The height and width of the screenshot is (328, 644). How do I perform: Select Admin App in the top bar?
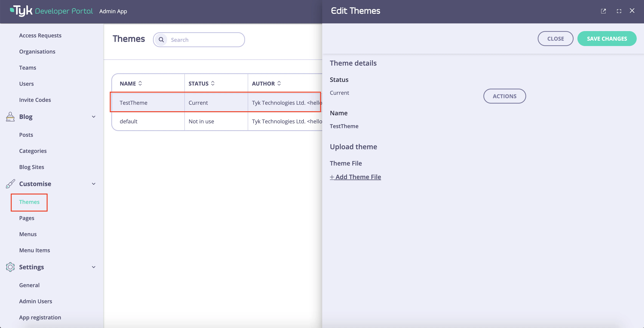tap(113, 11)
